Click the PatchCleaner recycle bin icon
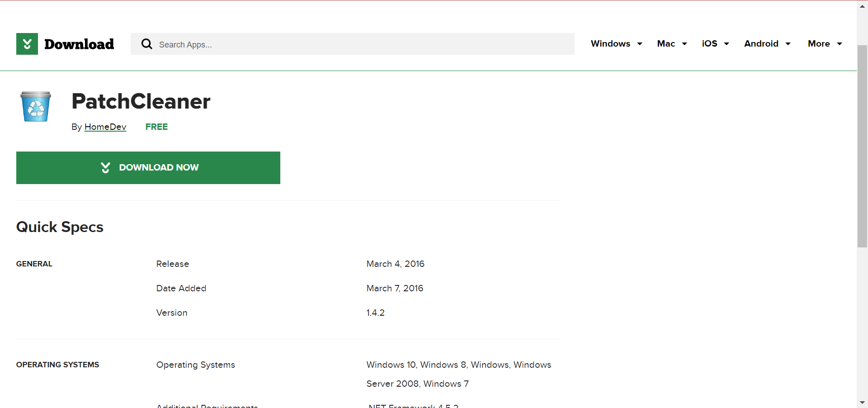 tap(36, 106)
